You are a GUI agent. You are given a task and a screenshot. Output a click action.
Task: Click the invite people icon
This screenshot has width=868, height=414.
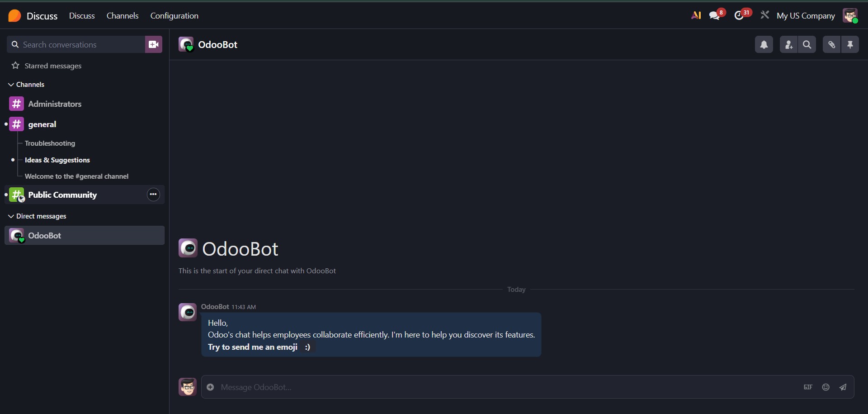[x=789, y=44]
